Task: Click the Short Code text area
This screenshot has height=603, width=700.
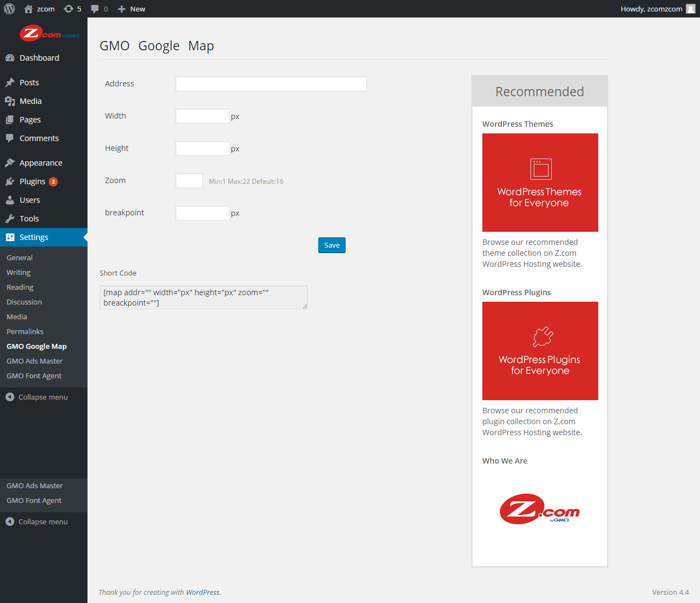Action: coord(203,297)
